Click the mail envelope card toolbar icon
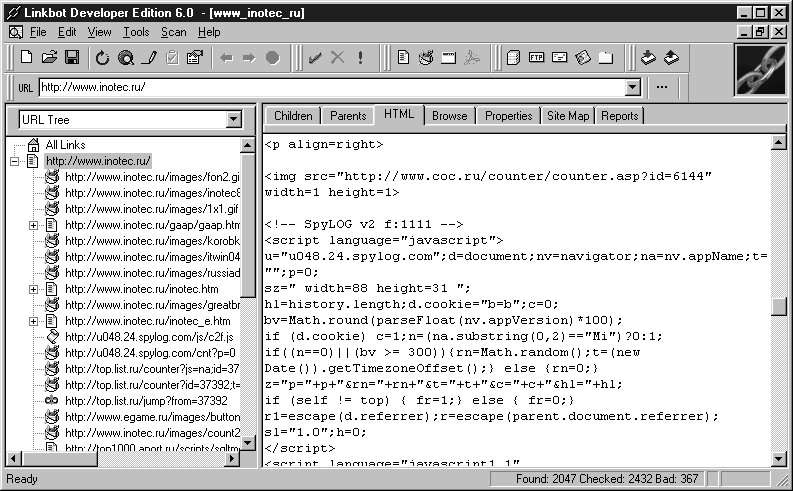This screenshot has height=491, width=793. 559,57
